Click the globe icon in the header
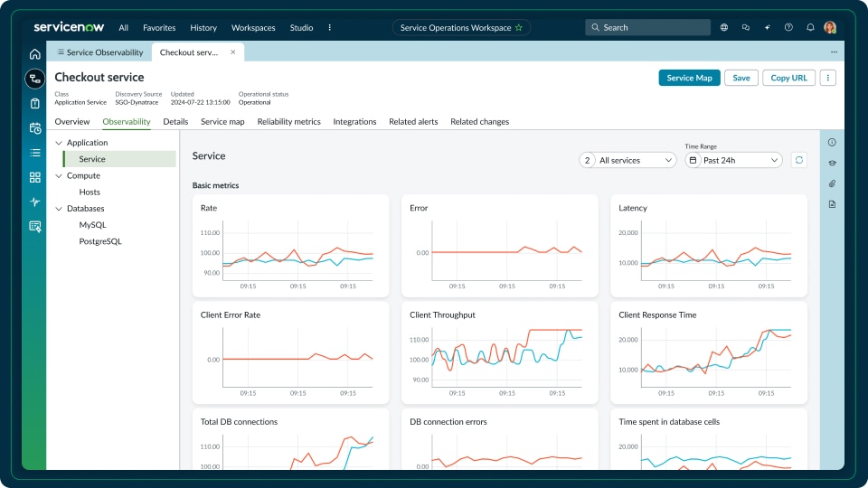The width and height of the screenshot is (868, 488). click(x=724, y=27)
